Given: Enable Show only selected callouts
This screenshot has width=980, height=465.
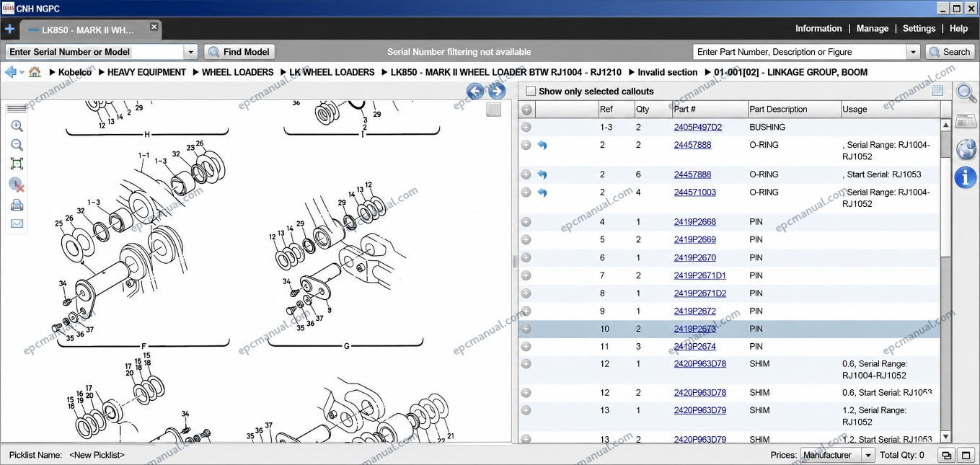Looking at the screenshot, I should pos(531,92).
